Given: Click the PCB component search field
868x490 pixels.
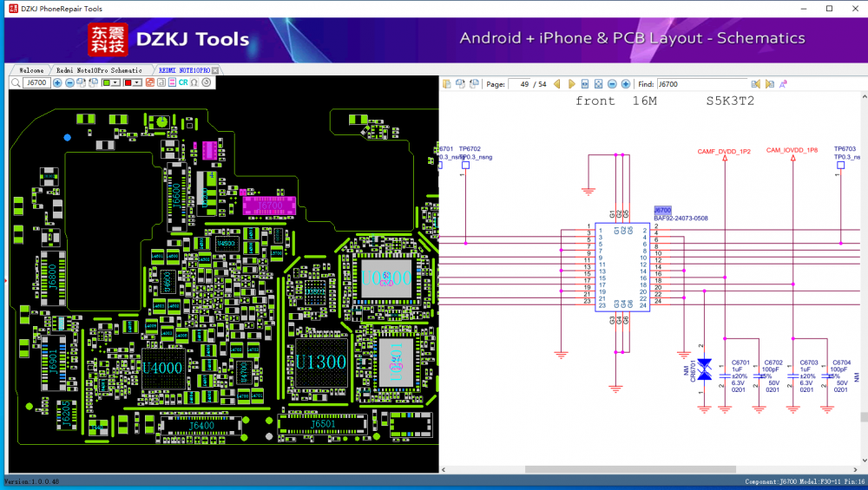Looking at the screenshot, I should [36, 82].
